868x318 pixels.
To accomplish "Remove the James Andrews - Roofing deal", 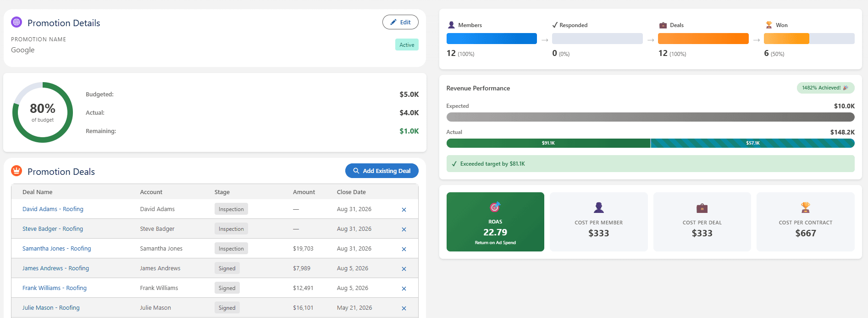I will (x=404, y=269).
